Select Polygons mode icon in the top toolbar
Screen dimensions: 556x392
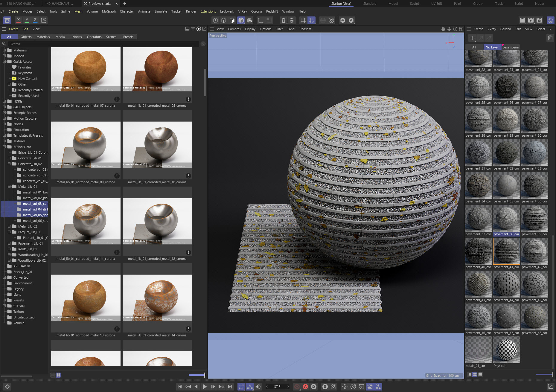232,20
